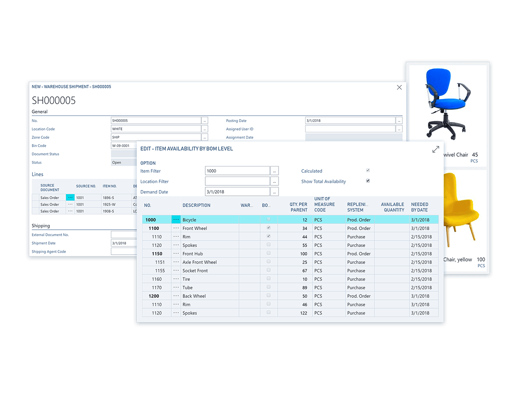
Task: Open lookup button beside Location Filter field
Action: pos(274,181)
